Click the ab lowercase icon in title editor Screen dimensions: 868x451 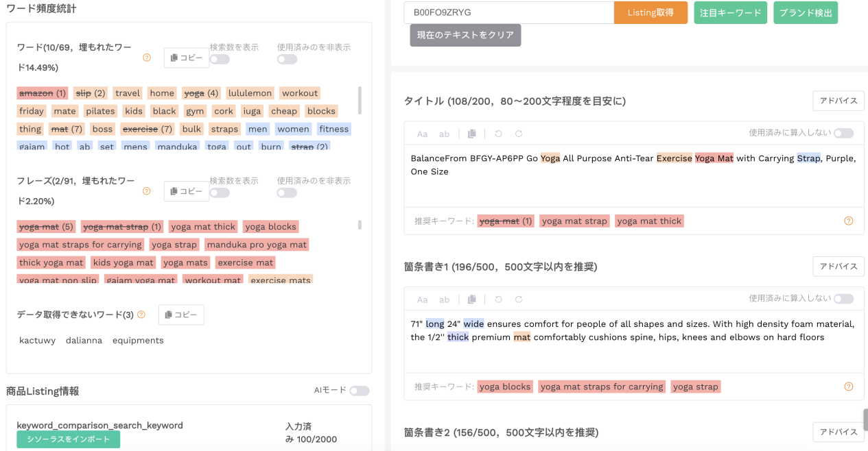pos(444,134)
